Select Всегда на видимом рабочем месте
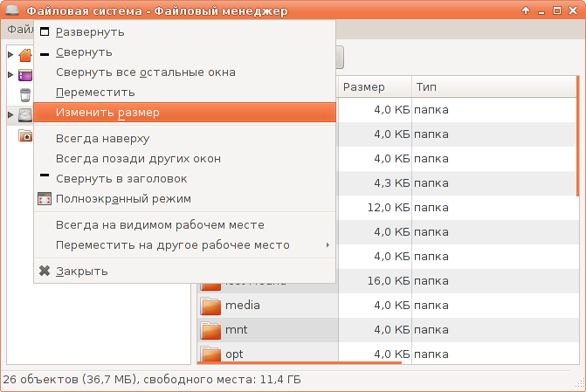586x392 pixels. coord(184,225)
